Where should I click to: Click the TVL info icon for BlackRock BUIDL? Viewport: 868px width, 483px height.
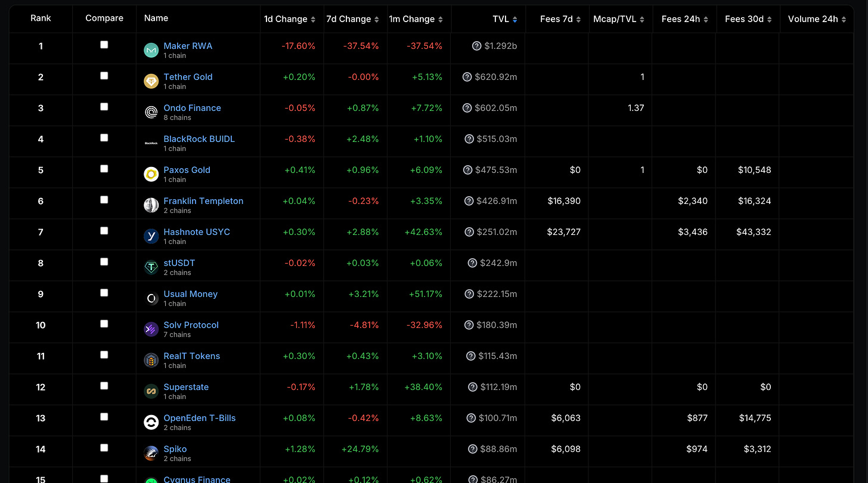469,139
